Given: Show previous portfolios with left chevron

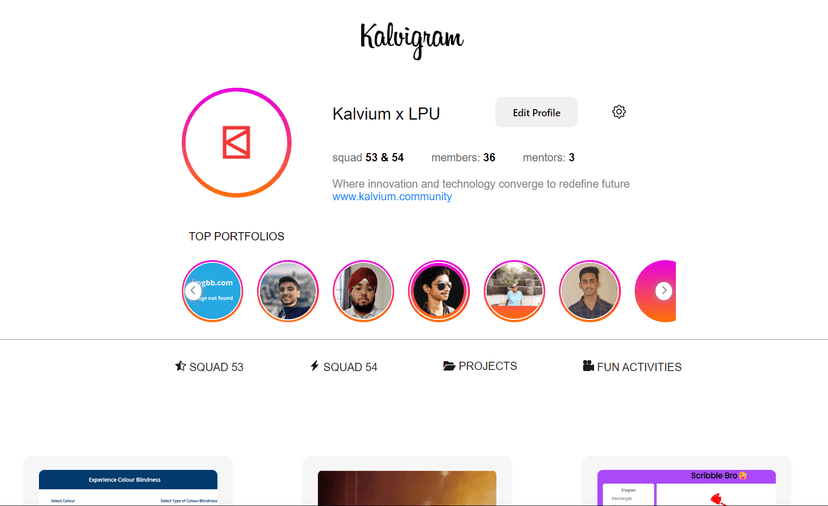Looking at the screenshot, I should click(193, 291).
